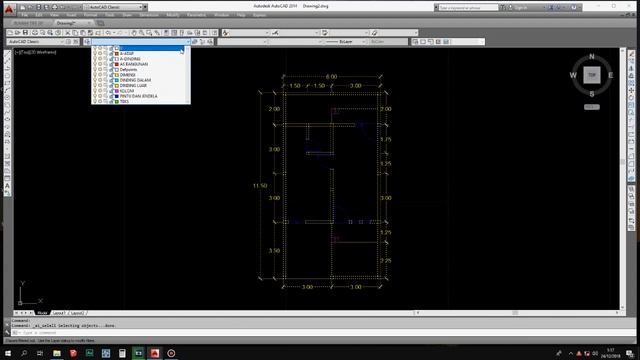
Task: Toggle on/off bulb for A-DINDING layer
Action: tap(95, 59)
